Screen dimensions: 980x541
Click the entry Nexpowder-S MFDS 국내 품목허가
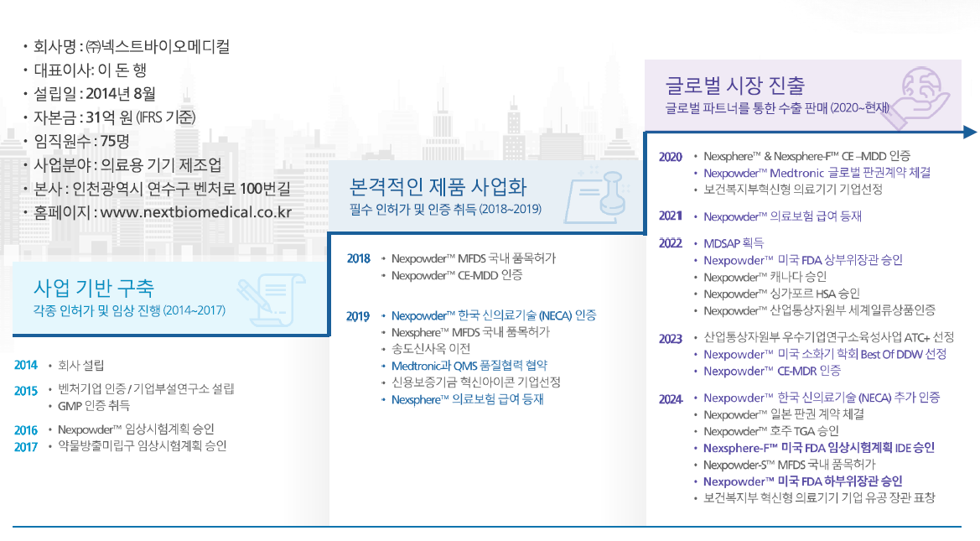pos(790,465)
